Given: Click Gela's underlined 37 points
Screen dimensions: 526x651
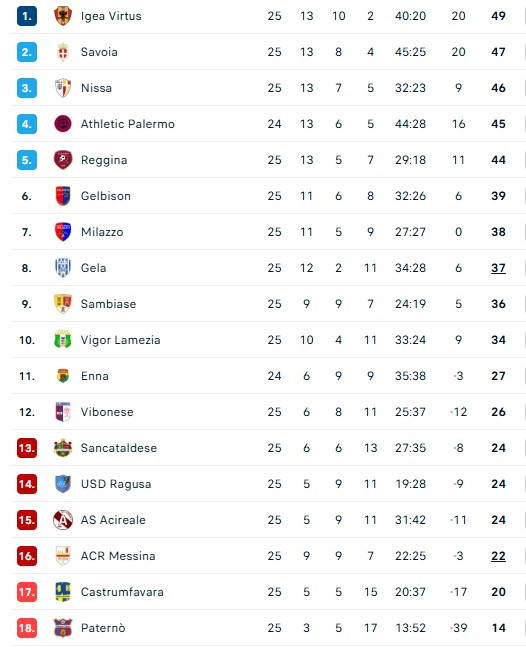Looking at the screenshot, I should 498,268.
